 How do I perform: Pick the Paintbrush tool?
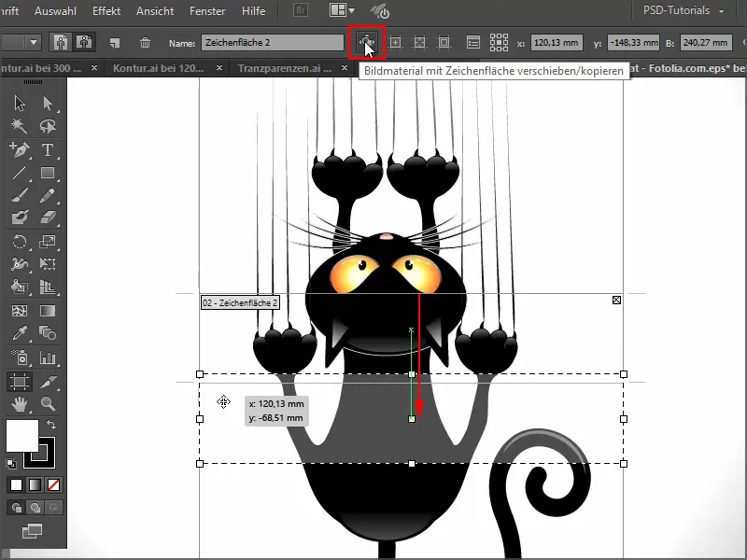pyautogui.click(x=20, y=195)
